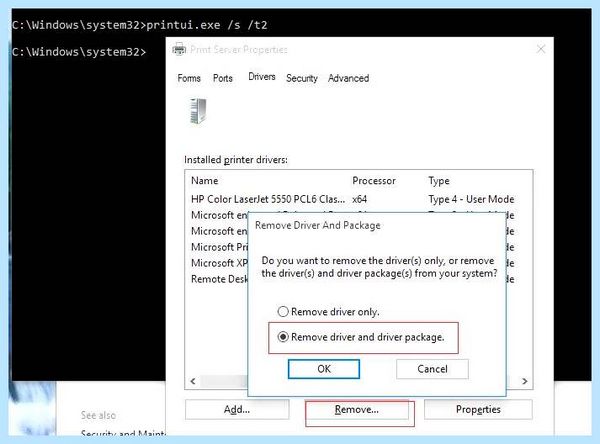Select the Drivers tab
Screen dimensions: 600x444
point(262,77)
